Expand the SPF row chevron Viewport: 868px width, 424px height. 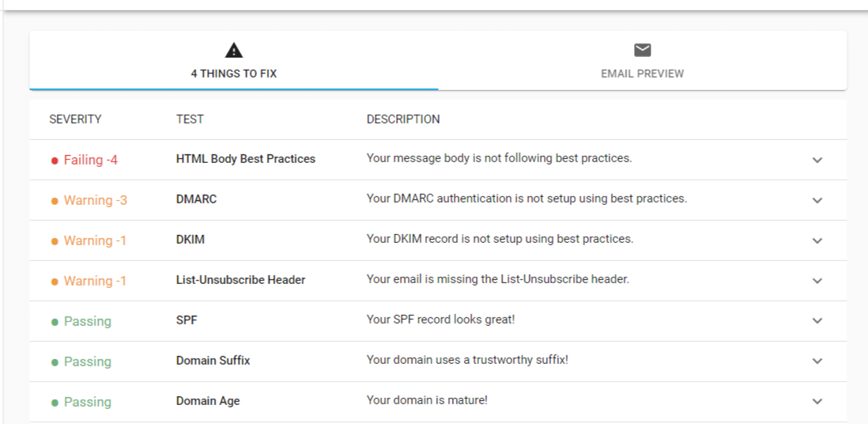[817, 321]
